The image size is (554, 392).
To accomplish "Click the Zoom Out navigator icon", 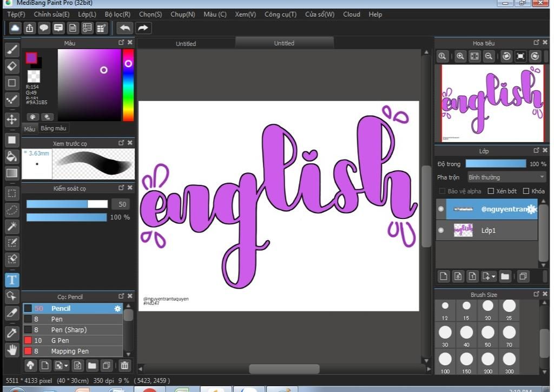I will click(489, 56).
